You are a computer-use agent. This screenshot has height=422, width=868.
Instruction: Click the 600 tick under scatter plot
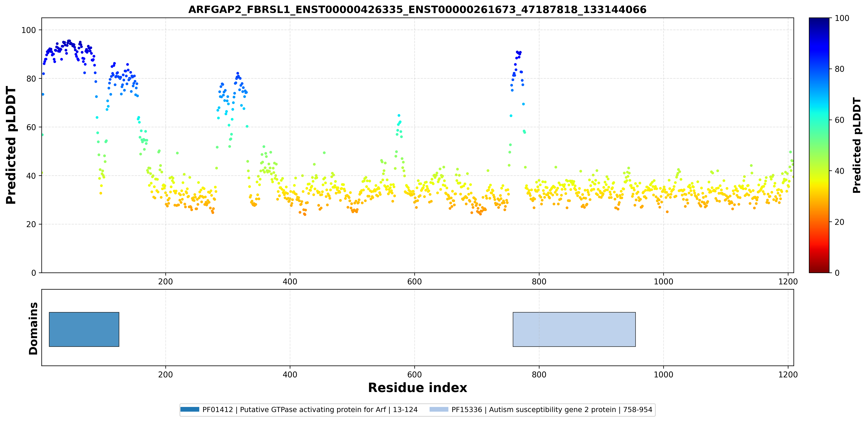click(x=414, y=282)
